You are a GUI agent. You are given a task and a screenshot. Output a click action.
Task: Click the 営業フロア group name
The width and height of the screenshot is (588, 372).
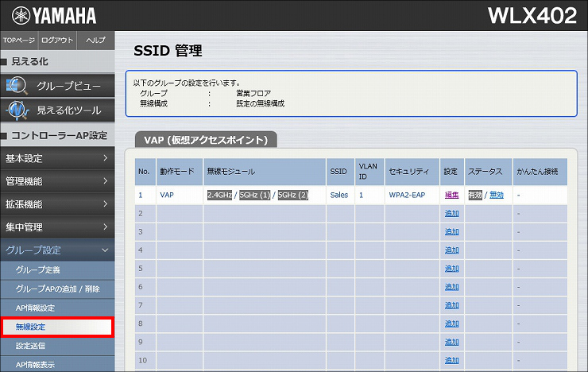click(253, 93)
